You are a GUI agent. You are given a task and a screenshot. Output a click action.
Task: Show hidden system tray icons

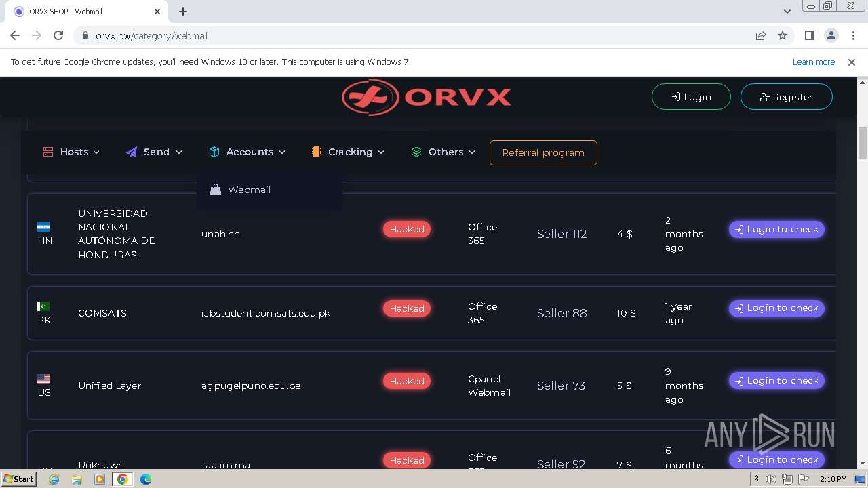tap(756, 479)
